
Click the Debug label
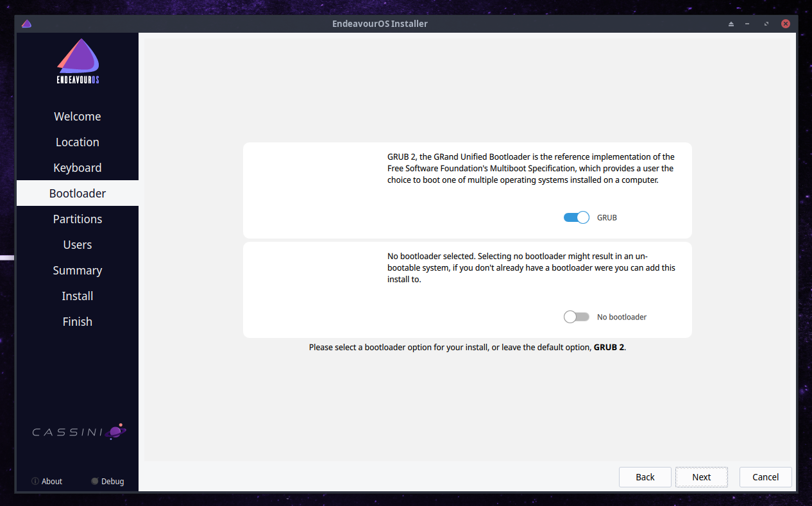click(x=112, y=481)
